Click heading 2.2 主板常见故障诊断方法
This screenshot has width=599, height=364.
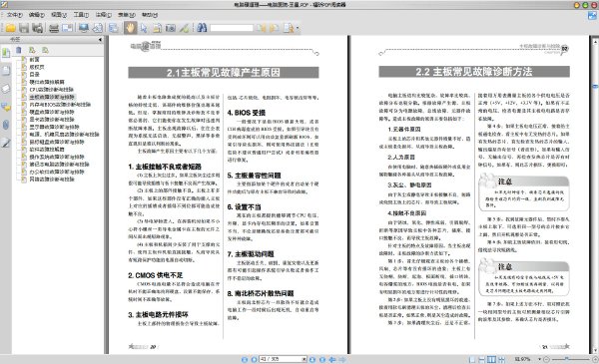click(x=473, y=72)
